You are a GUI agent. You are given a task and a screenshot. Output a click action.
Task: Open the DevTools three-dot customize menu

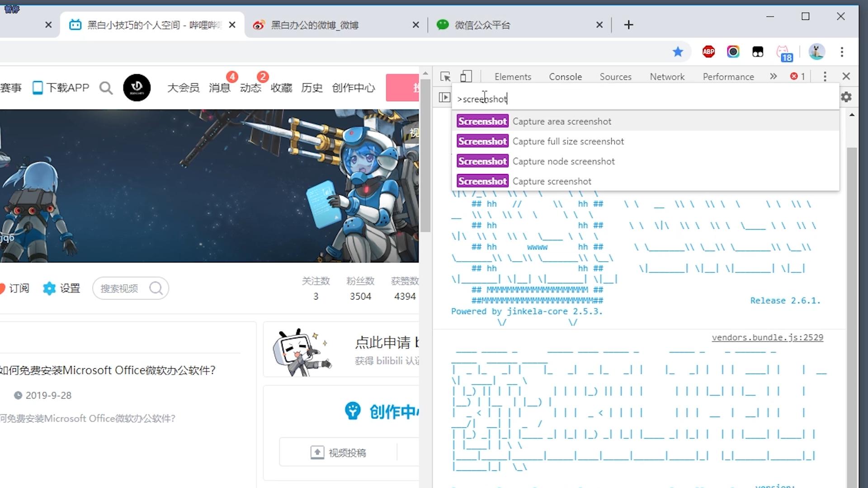[x=825, y=76]
